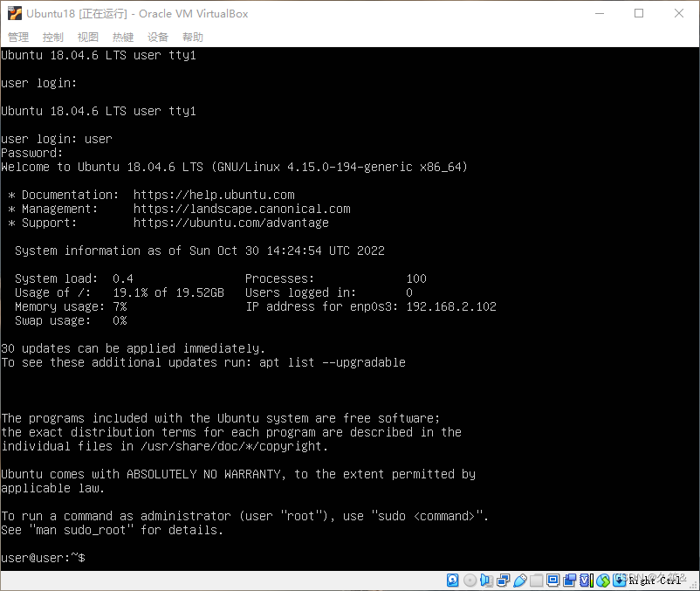Click the hard disk activity status icon
Screen dimensions: 700x591
click(453, 580)
